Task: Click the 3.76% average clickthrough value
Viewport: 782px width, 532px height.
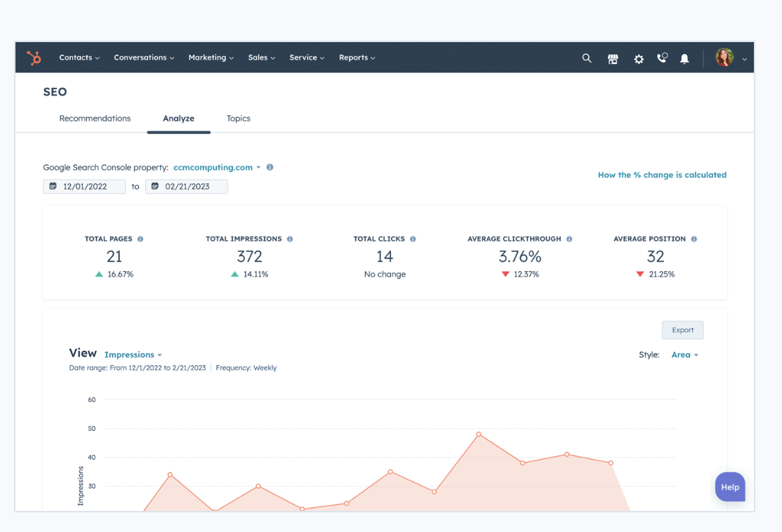Action: [x=519, y=256]
